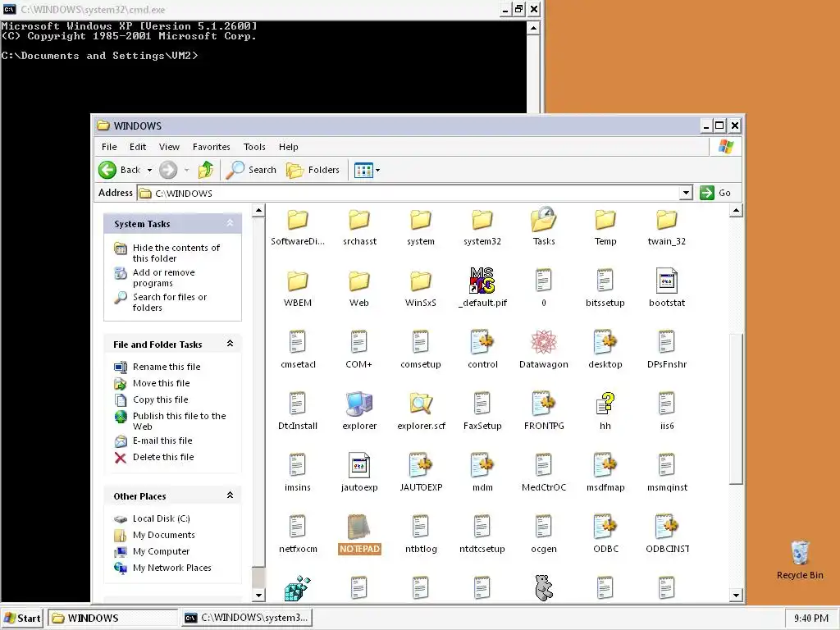Open the View menu

point(169,147)
